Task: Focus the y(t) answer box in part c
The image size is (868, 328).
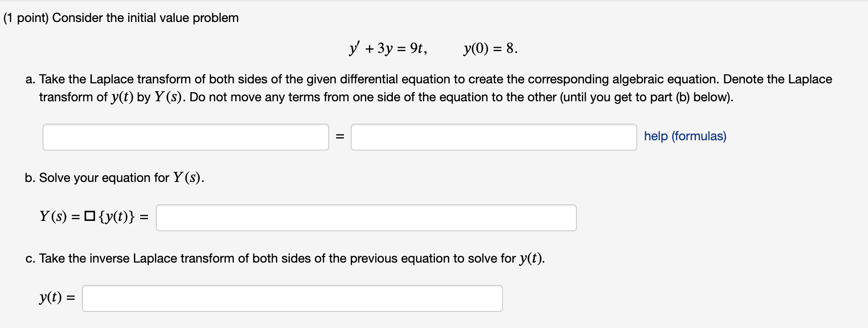Action: click(x=292, y=298)
